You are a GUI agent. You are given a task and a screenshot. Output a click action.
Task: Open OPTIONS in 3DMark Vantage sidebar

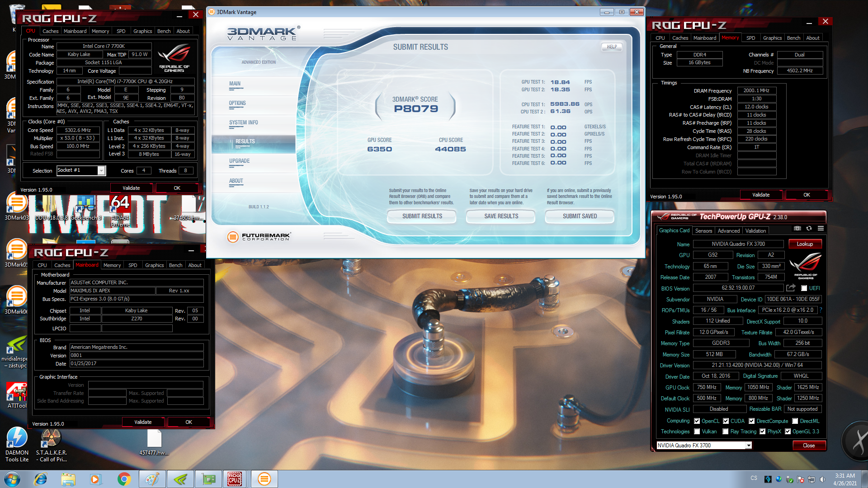tap(237, 103)
